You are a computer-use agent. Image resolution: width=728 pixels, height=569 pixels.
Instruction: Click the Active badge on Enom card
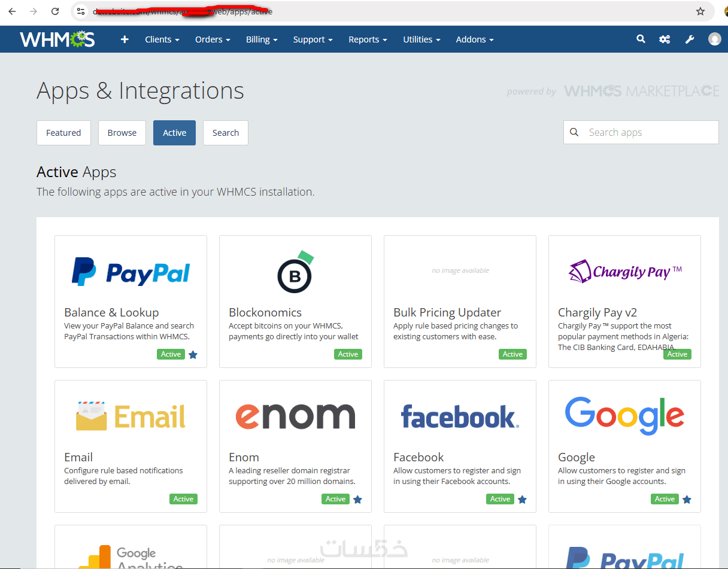click(x=335, y=499)
